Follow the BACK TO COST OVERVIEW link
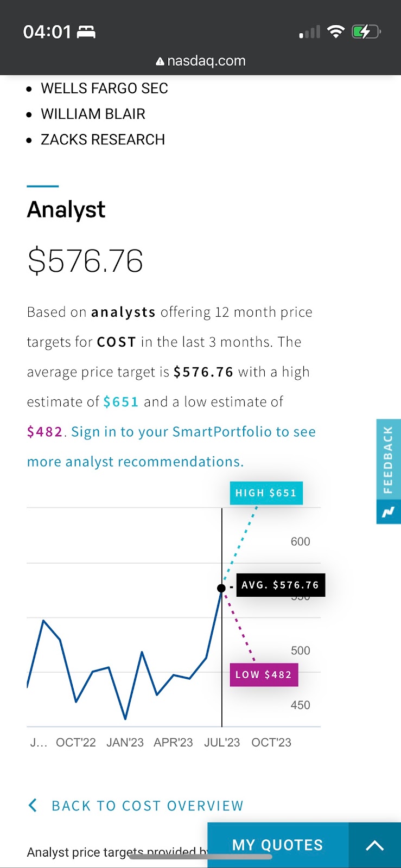The height and width of the screenshot is (868, 401). 148,806
